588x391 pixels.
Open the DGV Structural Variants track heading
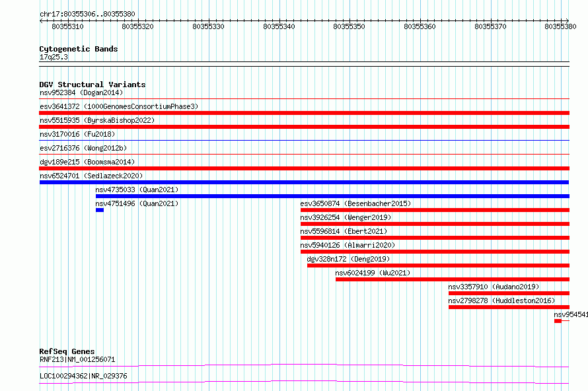pyautogui.click(x=92, y=85)
